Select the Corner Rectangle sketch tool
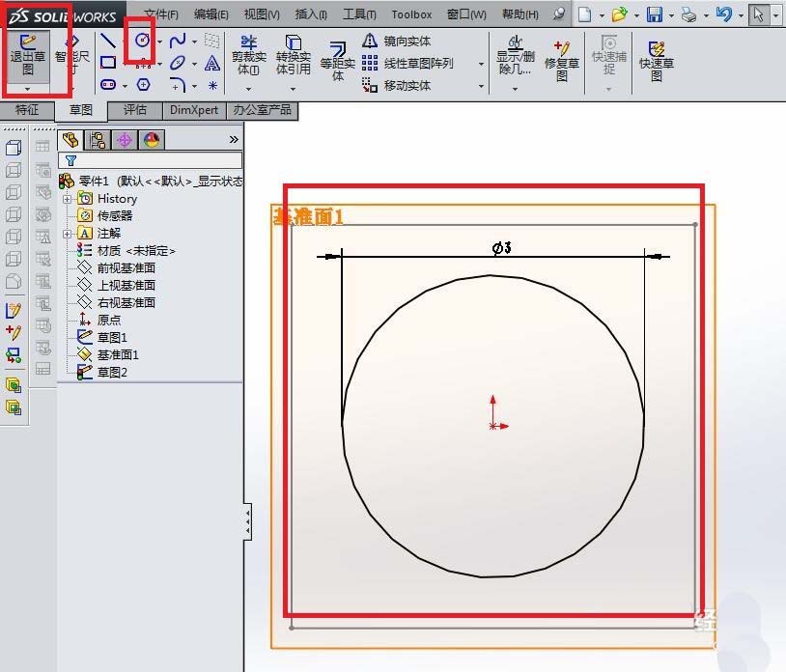 coord(108,63)
